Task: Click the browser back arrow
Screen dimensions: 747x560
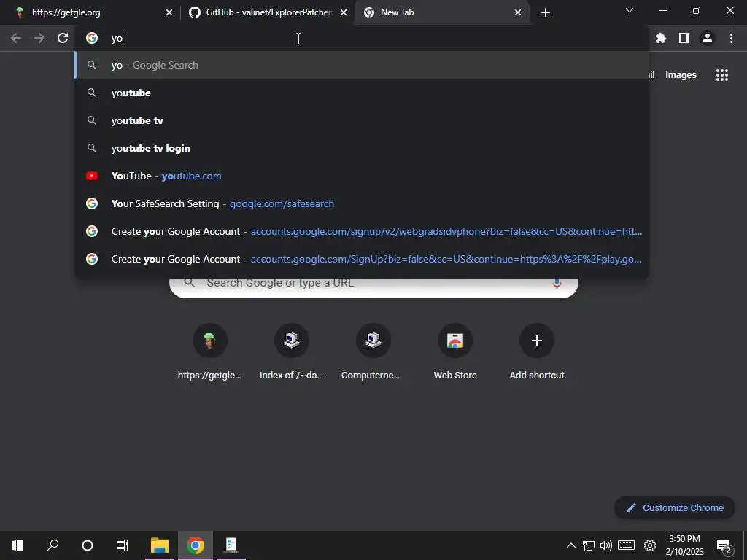Action: [x=16, y=38]
